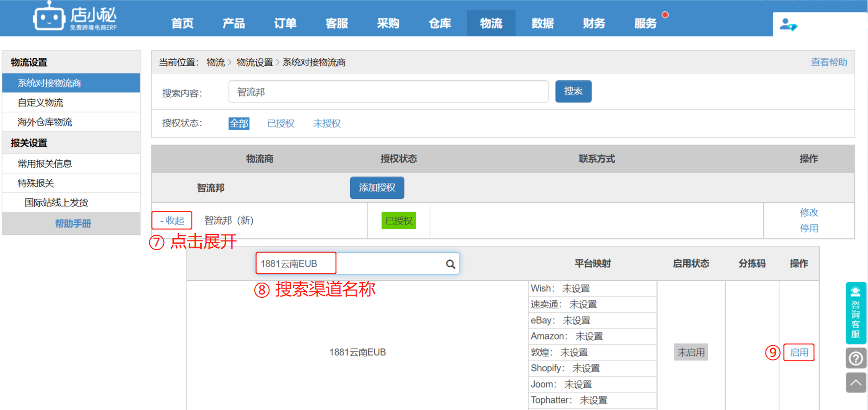This screenshot has width=868, height=410.
Task: Click the 停用 link for 智流邦（新）
Action: coord(809,228)
